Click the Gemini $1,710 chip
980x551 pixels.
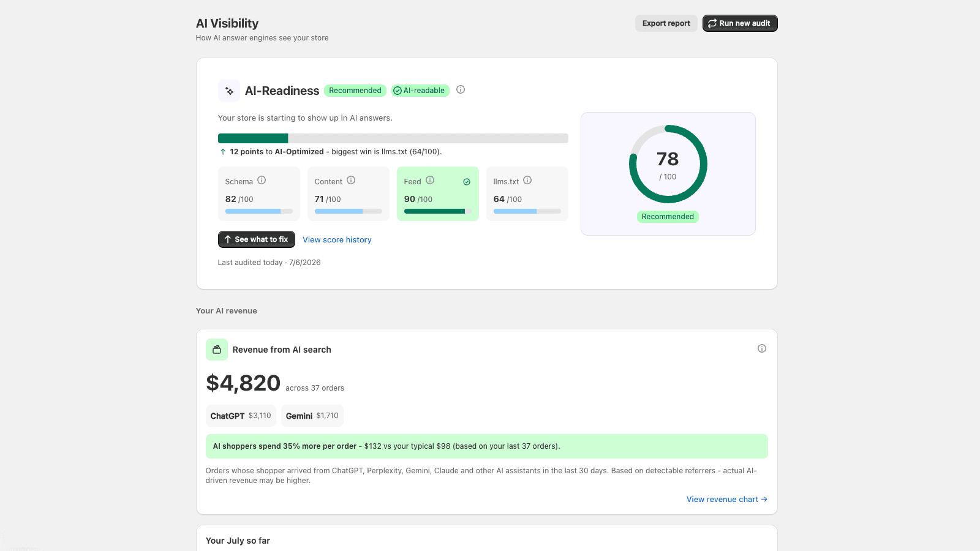click(x=312, y=416)
